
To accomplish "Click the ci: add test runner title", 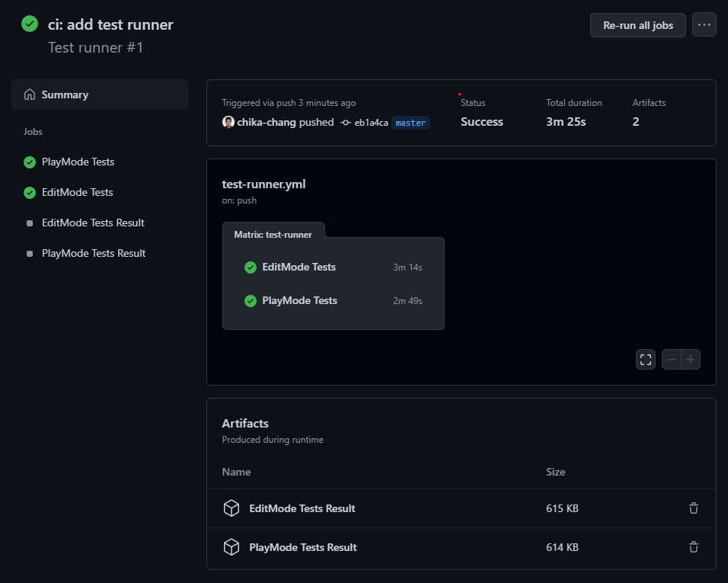I will 110,24.
